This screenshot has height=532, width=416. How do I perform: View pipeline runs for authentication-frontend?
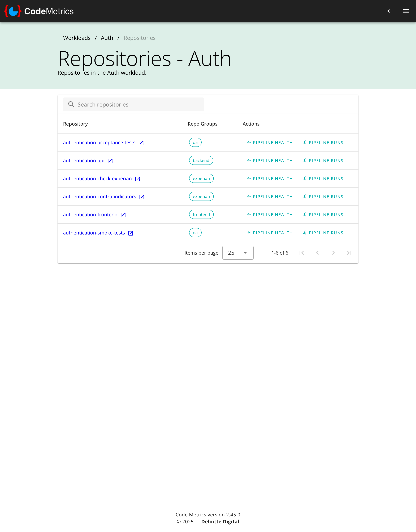pos(323,214)
